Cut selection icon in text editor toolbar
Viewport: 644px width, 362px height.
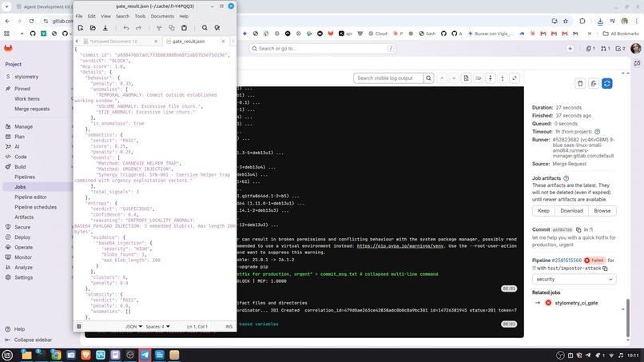(x=159, y=28)
